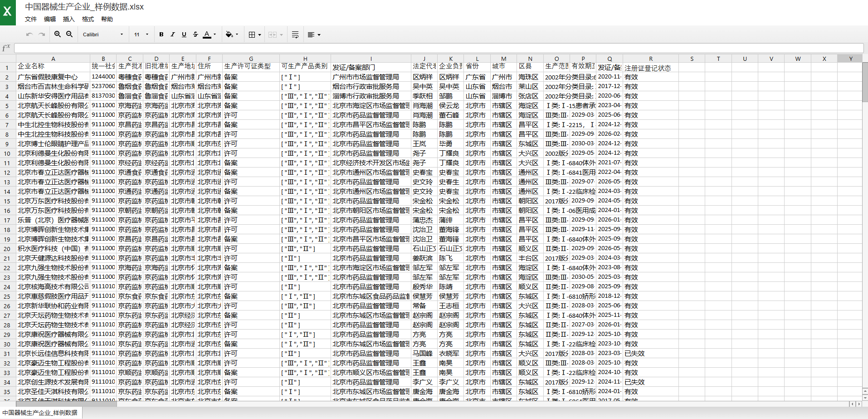Select the 董石峰 cell

[x=450, y=115]
